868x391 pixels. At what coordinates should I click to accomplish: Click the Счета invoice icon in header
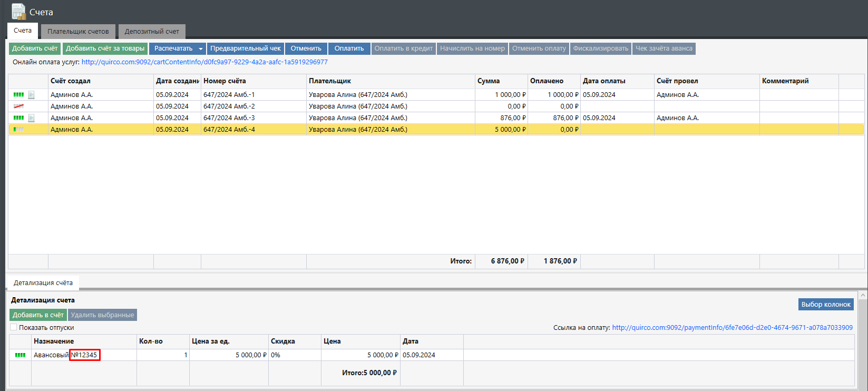pyautogui.click(x=18, y=11)
